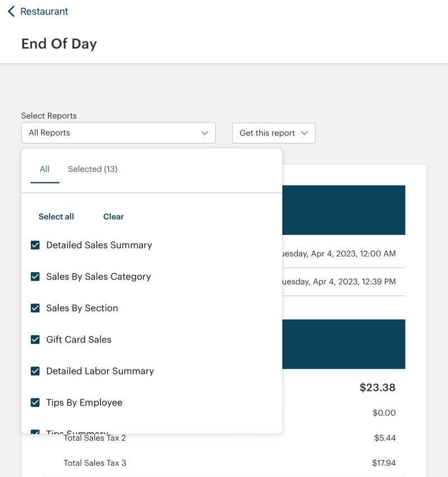
Task: Expand the Get this report dropdown
Action: [273, 133]
